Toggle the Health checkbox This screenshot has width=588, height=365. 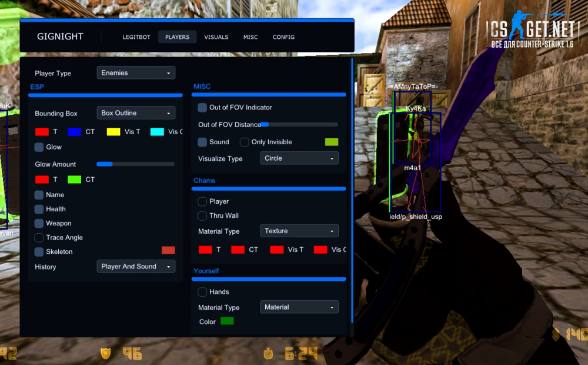coord(39,209)
